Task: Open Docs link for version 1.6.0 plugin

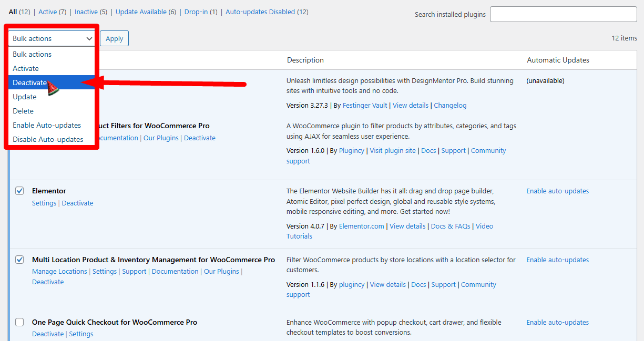Action: [428, 150]
